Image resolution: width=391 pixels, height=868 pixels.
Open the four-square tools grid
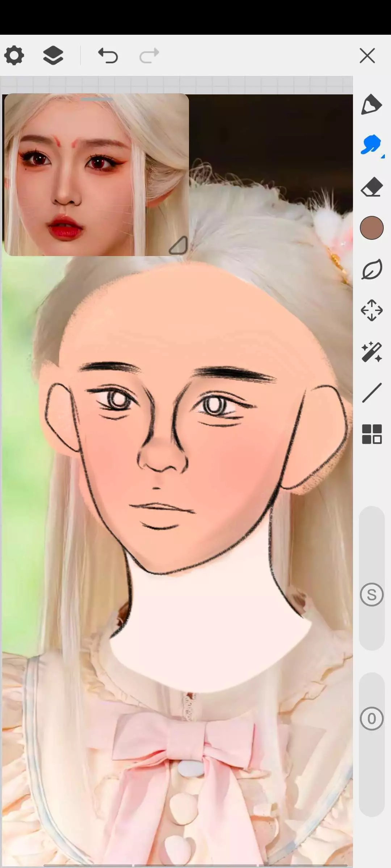tap(372, 434)
